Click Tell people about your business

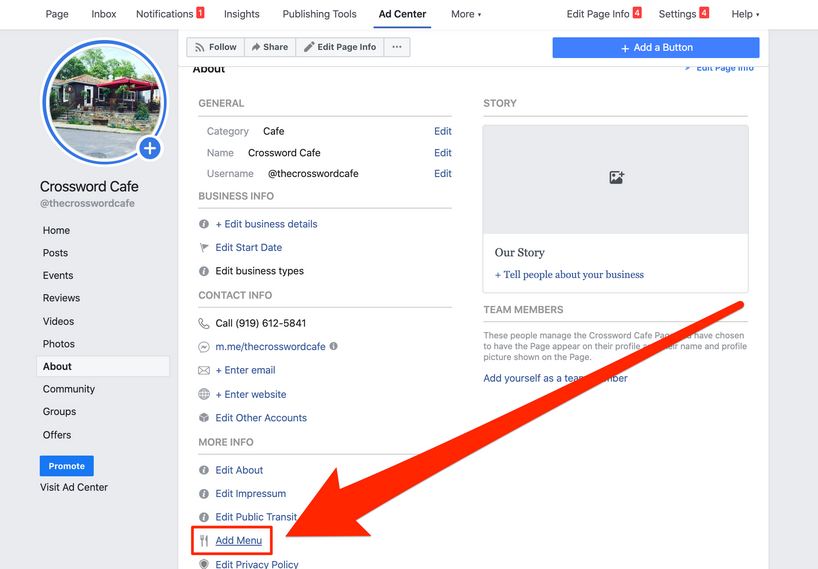coord(569,274)
